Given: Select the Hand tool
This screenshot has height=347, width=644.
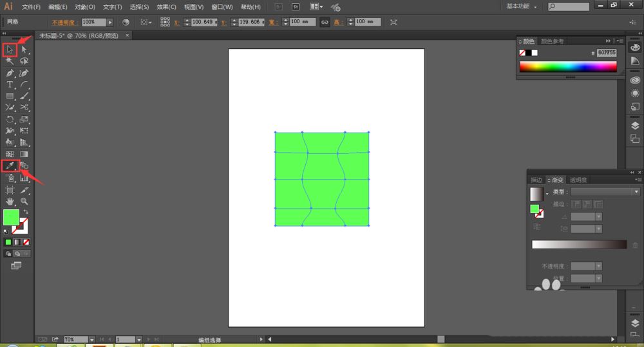Looking at the screenshot, I should tap(10, 202).
